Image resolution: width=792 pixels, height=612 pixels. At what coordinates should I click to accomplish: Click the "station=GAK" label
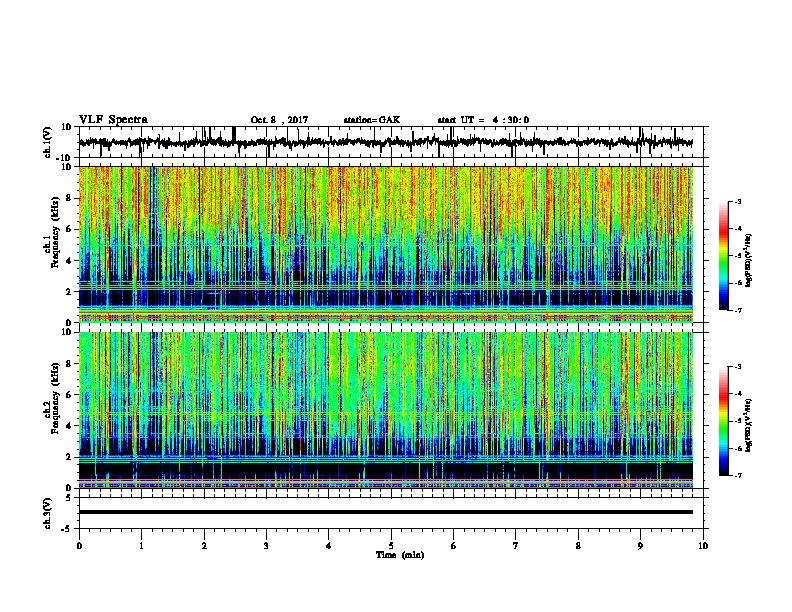[372, 120]
